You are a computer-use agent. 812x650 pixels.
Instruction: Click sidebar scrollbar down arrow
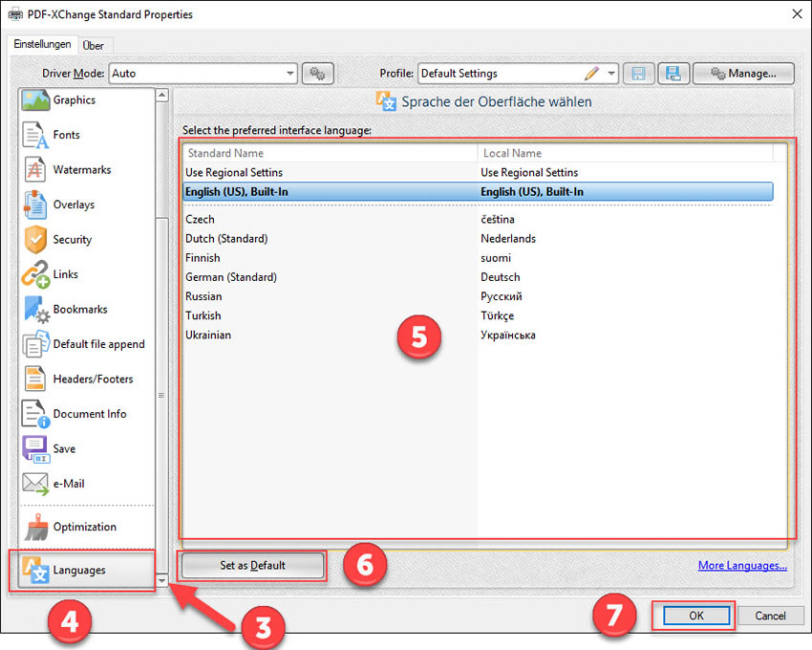pos(162,580)
